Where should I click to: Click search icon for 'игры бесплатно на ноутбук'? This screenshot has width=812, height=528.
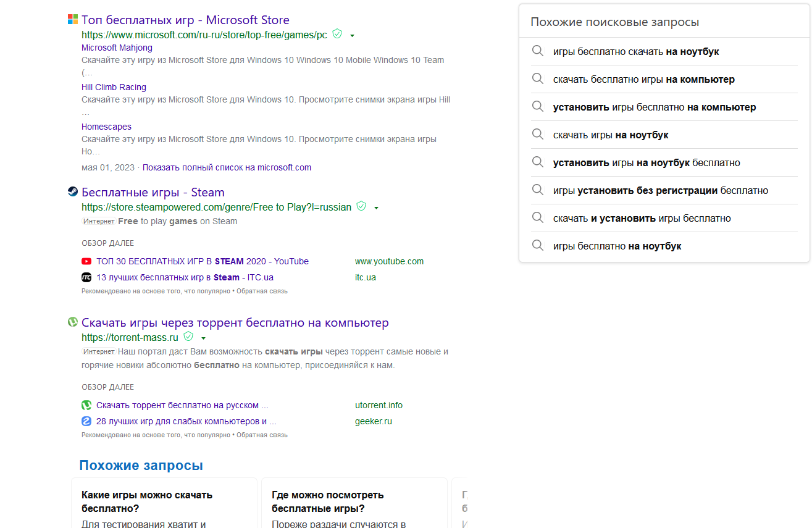click(x=538, y=246)
